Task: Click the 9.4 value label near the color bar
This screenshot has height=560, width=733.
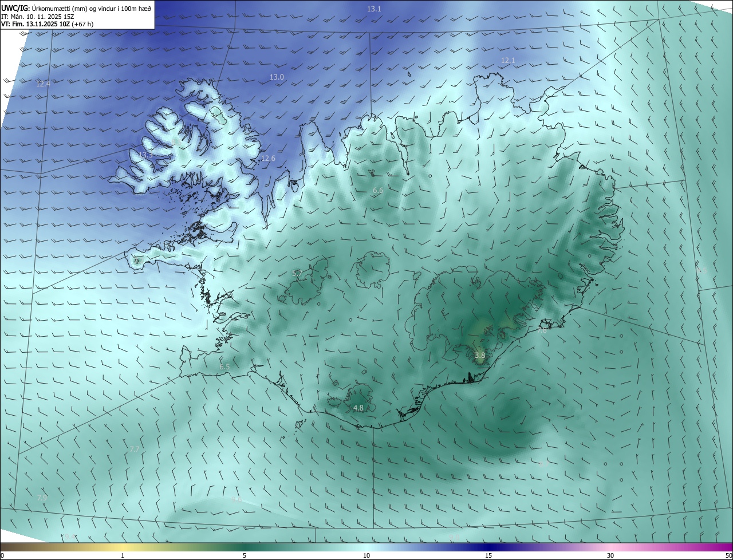Action: tap(70, 536)
